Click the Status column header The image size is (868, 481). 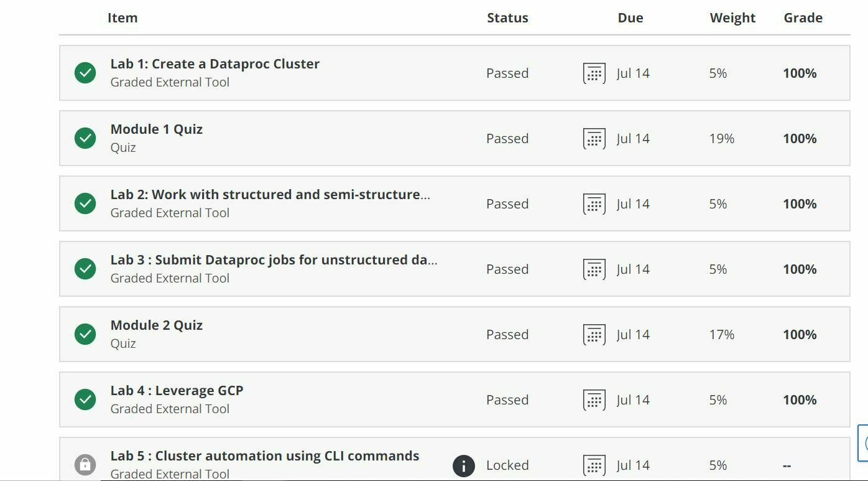(507, 18)
